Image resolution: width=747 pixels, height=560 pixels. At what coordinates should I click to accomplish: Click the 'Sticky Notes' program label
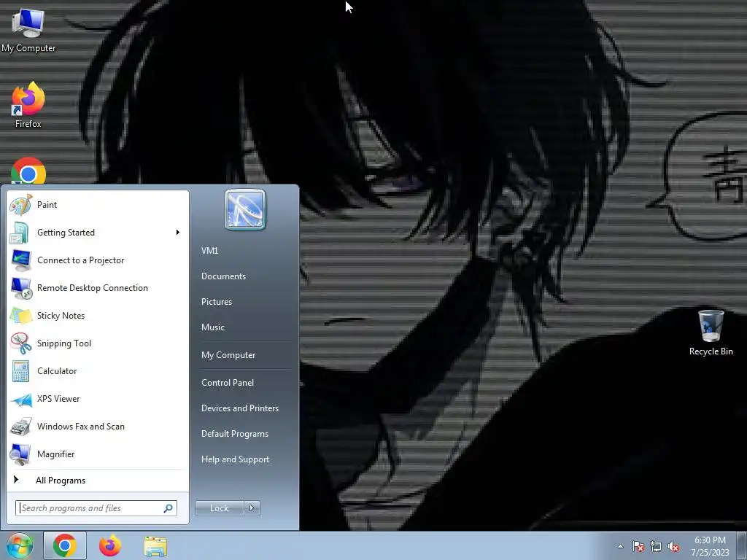61,316
